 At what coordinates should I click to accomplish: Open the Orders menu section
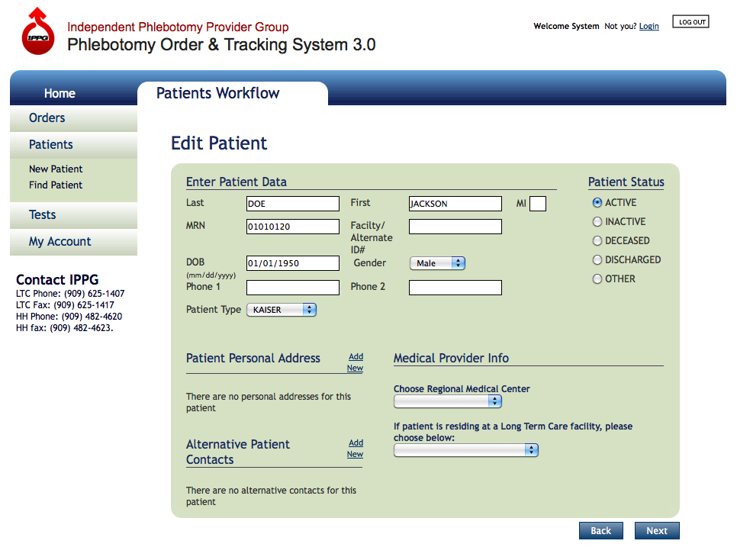47,118
